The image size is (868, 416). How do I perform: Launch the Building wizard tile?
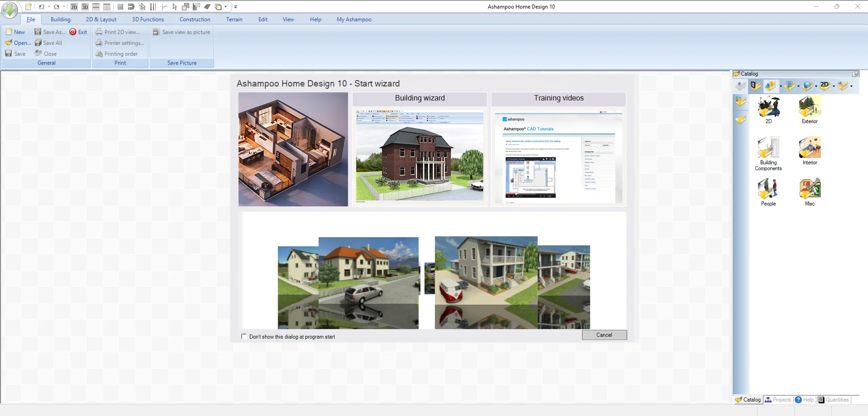(420, 149)
